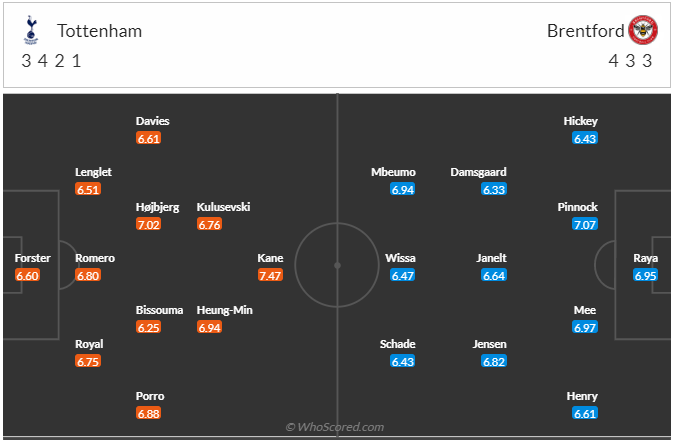Select Damsgaard's 6.33 rating badge
The width and height of the screenshot is (674, 440).
493,189
